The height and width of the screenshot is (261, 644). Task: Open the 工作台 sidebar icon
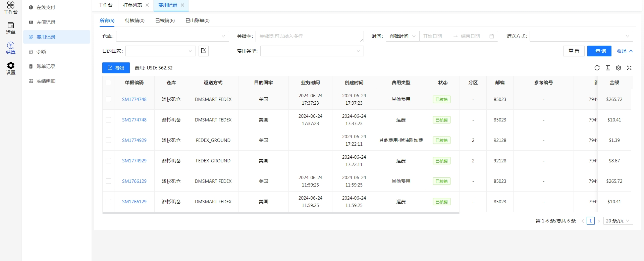coord(11,8)
